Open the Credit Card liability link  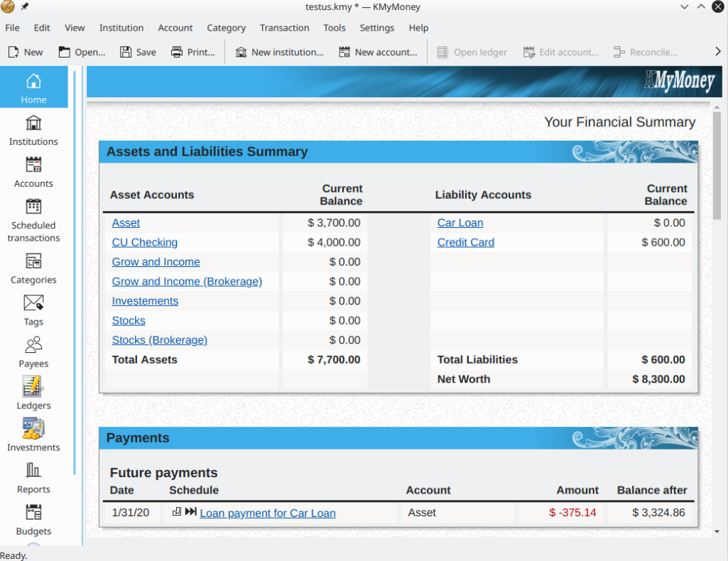tap(465, 242)
